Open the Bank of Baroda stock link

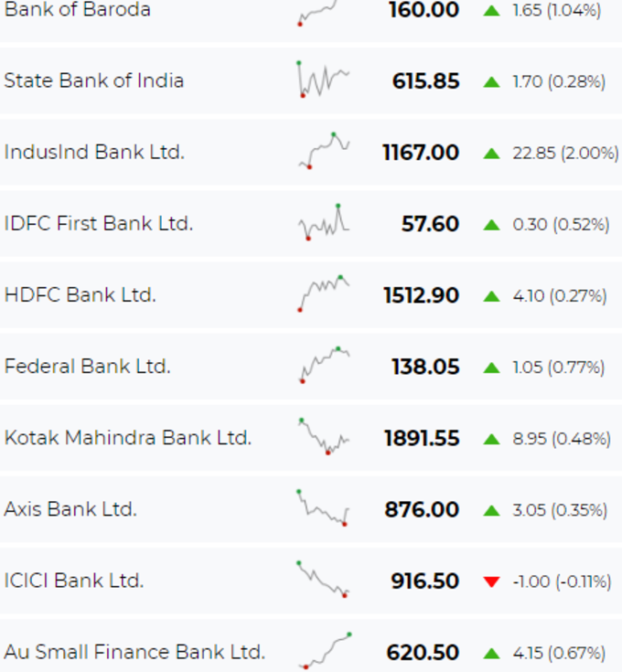pos(77,9)
